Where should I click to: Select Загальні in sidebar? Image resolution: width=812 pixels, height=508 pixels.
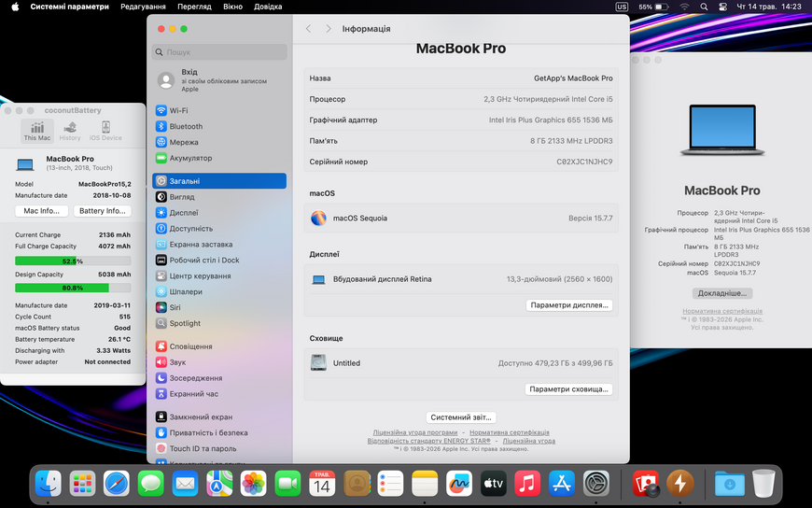219,181
